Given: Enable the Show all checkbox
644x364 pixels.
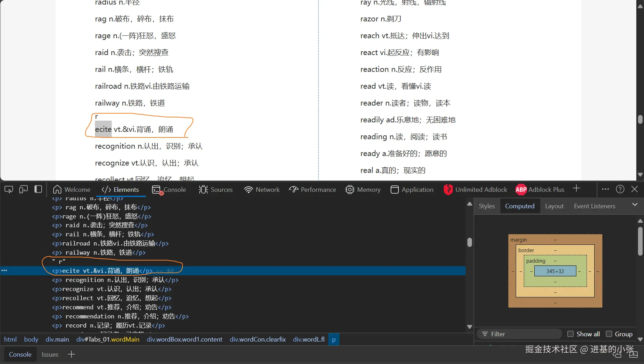Looking at the screenshot, I should [570, 334].
